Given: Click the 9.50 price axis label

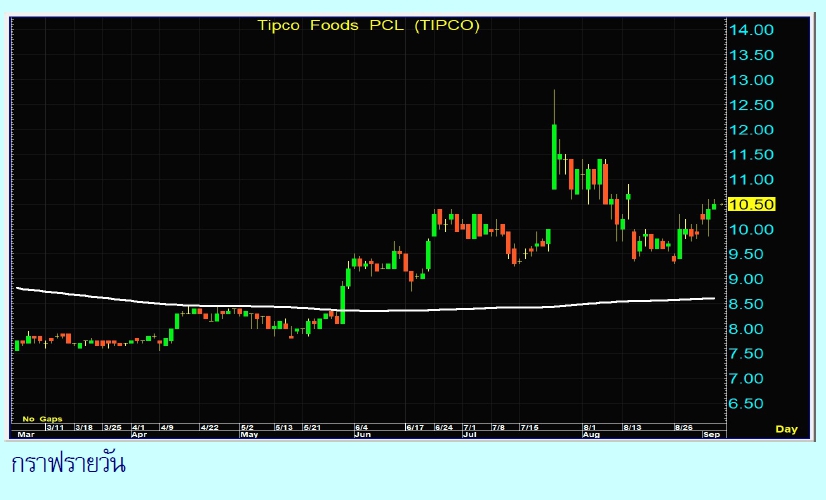Looking at the screenshot, I should click(746, 254).
